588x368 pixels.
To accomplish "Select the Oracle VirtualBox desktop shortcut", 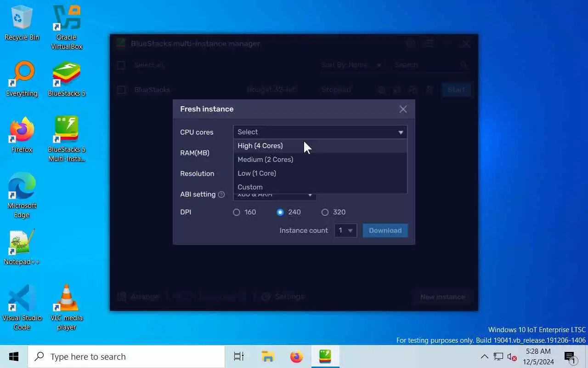I will [x=67, y=28].
